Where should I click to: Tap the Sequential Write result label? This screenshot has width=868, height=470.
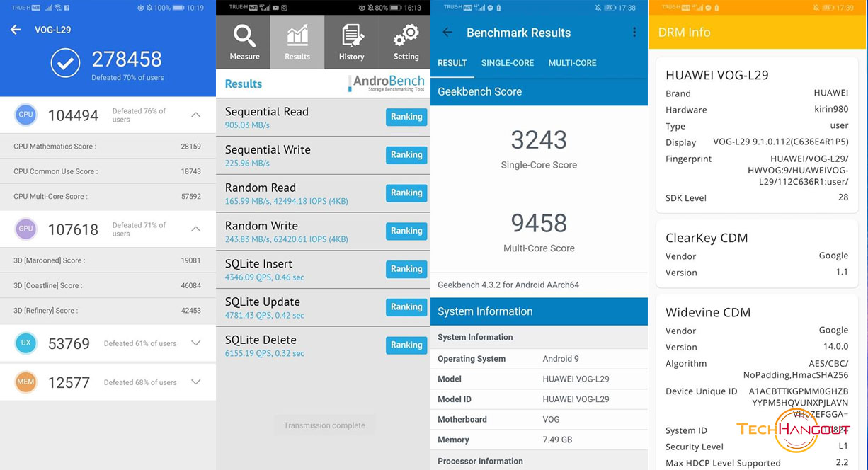(x=268, y=150)
